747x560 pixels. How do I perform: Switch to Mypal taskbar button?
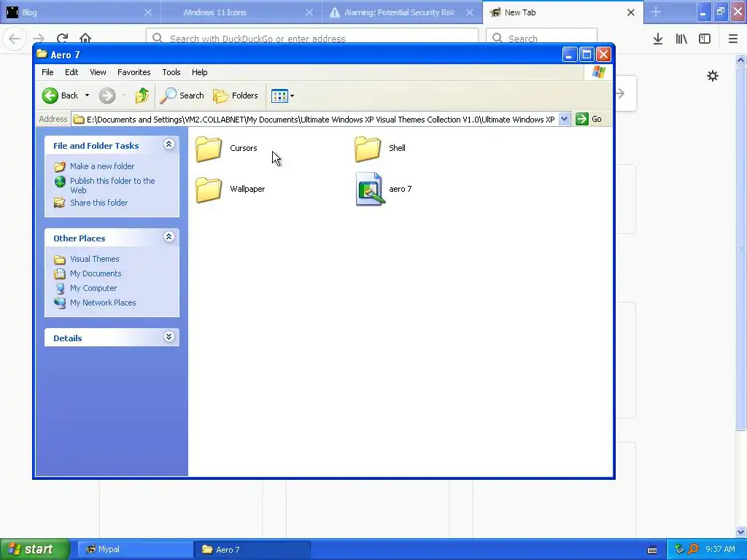(135, 549)
